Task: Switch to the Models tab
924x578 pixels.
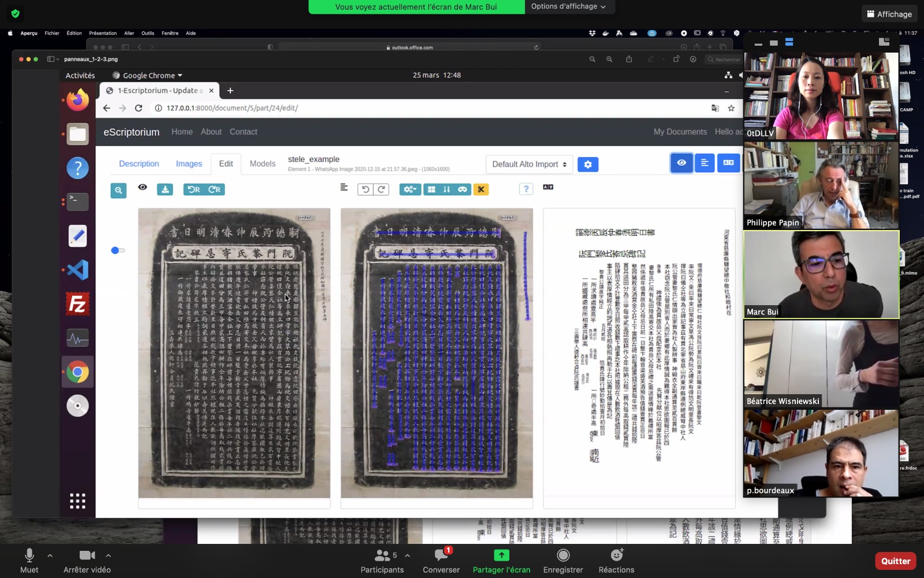Action: point(262,164)
